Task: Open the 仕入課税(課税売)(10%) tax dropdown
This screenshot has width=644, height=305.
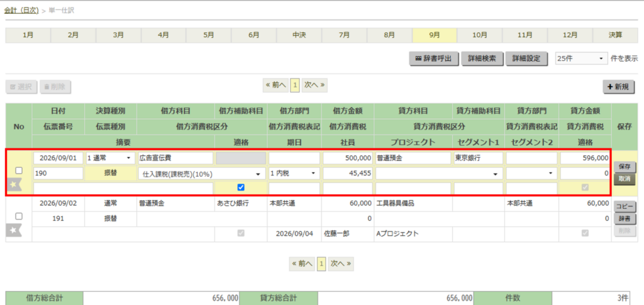Action: point(202,174)
